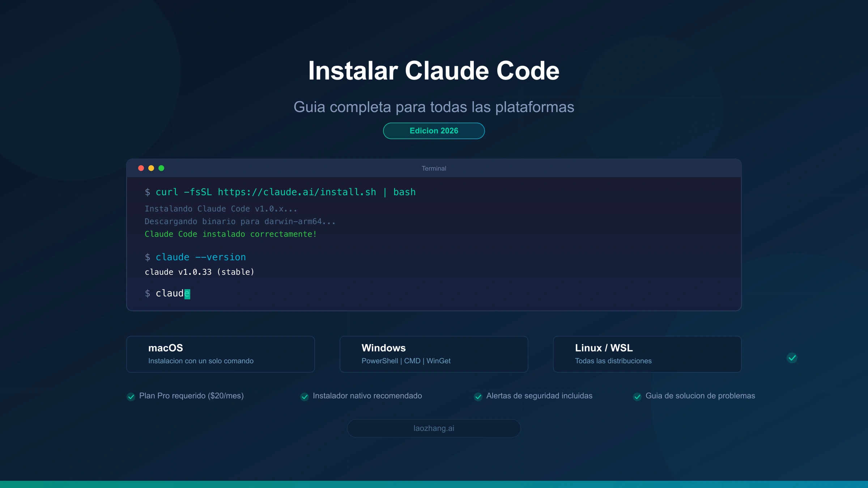Click the green maximize dot in Terminal

161,168
